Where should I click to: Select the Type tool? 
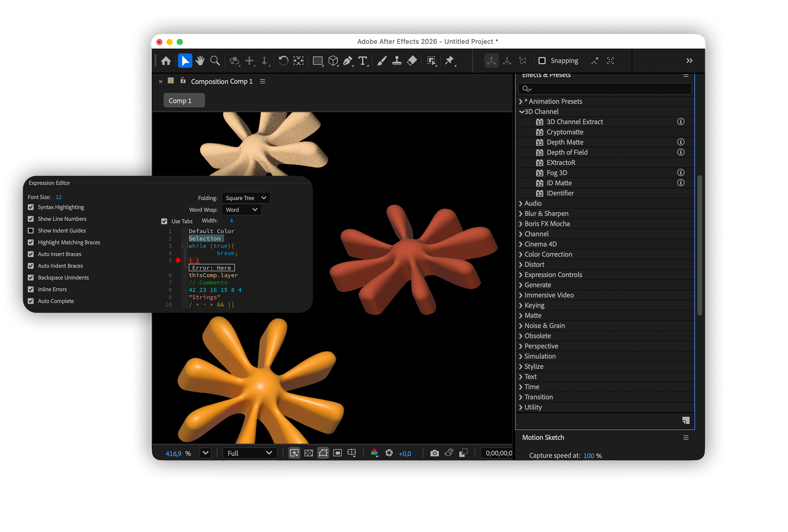[x=363, y=61]
